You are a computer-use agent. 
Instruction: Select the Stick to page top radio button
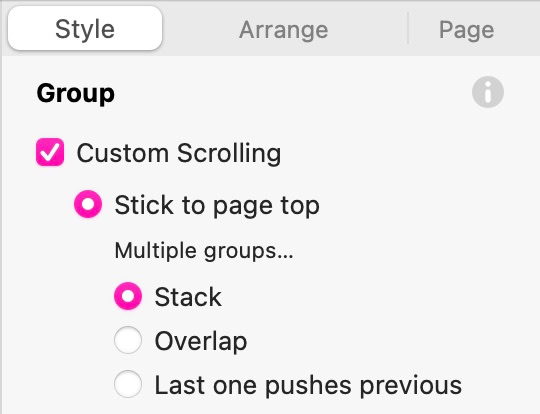pos(88,204)
